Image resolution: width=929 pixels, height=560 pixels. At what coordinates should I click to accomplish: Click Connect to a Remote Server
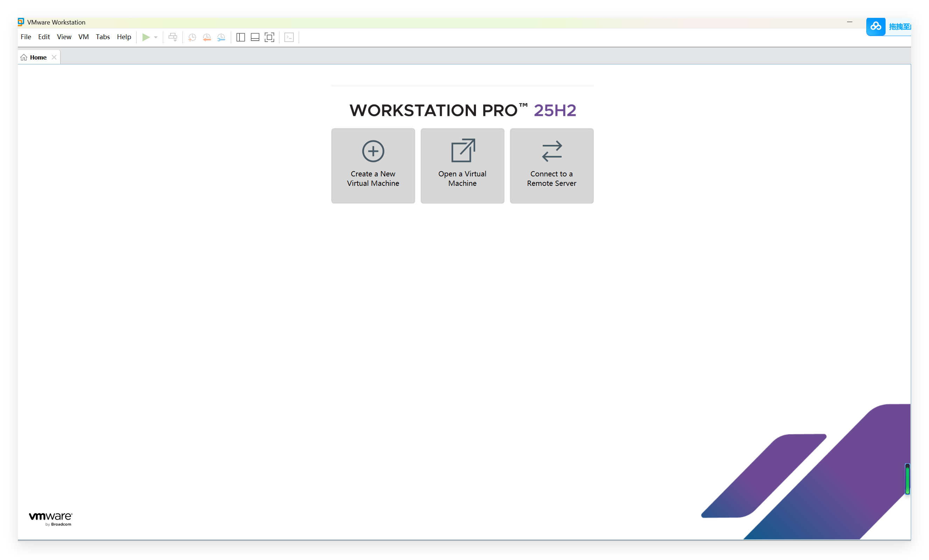(551, 166)
